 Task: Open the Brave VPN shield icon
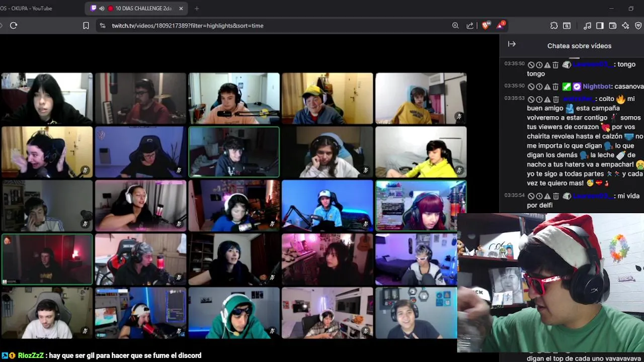click(x=638, y=26)
